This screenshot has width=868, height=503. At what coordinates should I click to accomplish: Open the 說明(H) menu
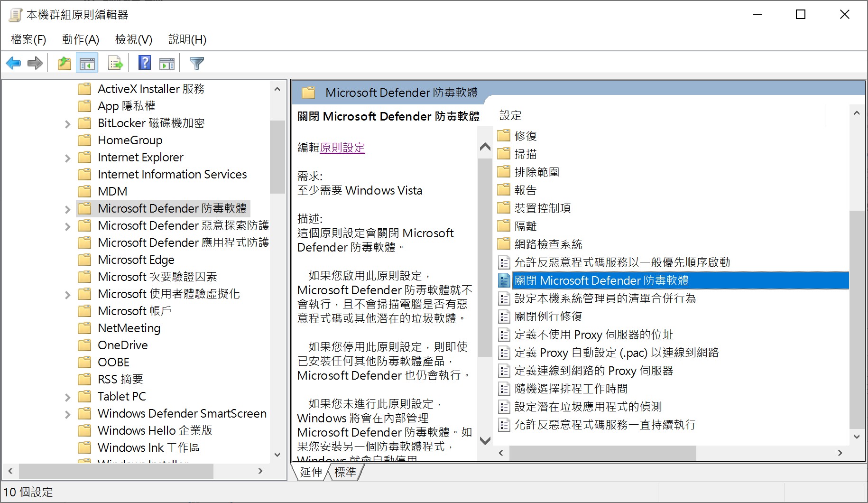(x=187, y=39)
